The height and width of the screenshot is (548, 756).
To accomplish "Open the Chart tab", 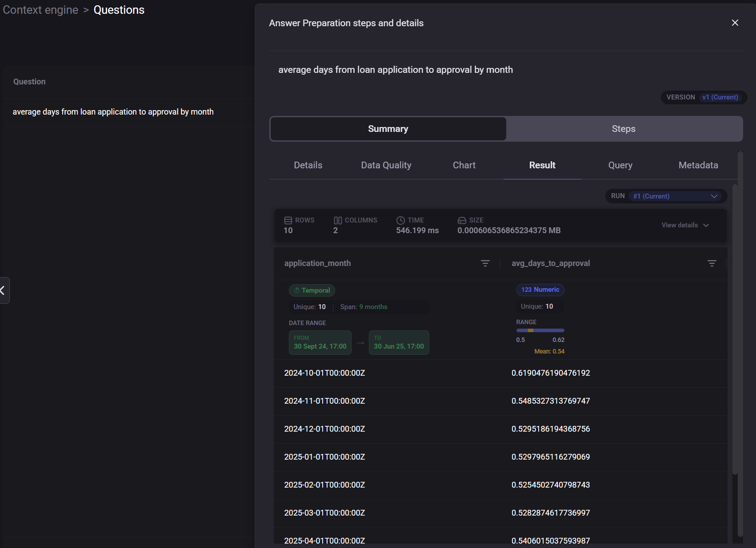I will pos(464,165).
